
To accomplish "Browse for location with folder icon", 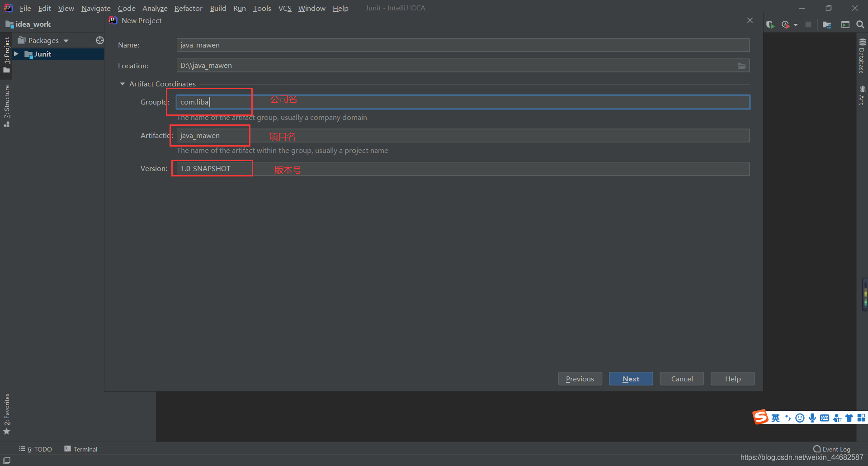I will 742,66.
